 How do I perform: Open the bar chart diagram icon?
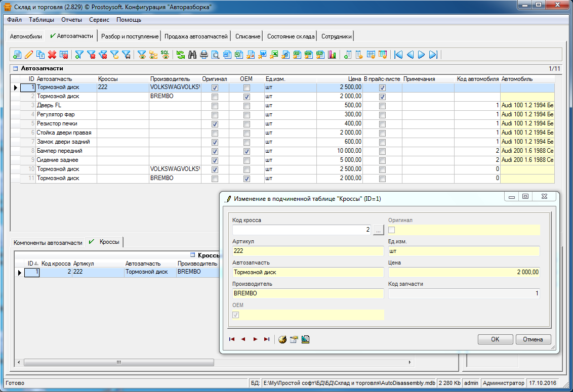coord(332,55)
